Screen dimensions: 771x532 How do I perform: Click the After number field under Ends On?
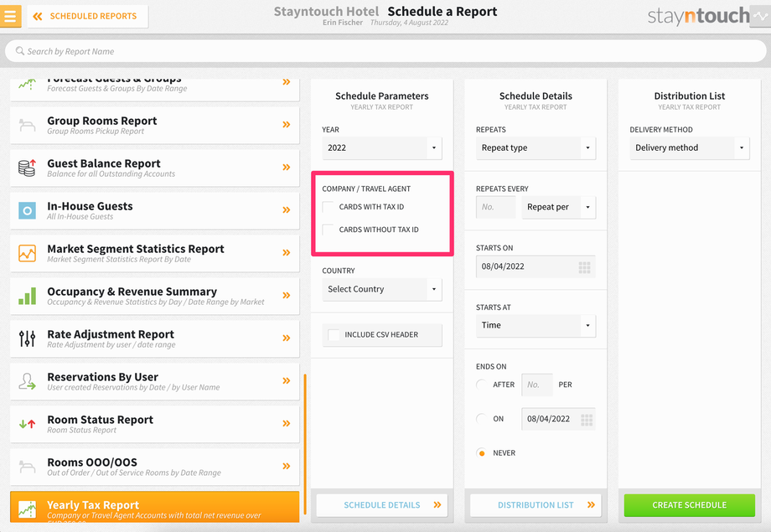tap(537, 385)
